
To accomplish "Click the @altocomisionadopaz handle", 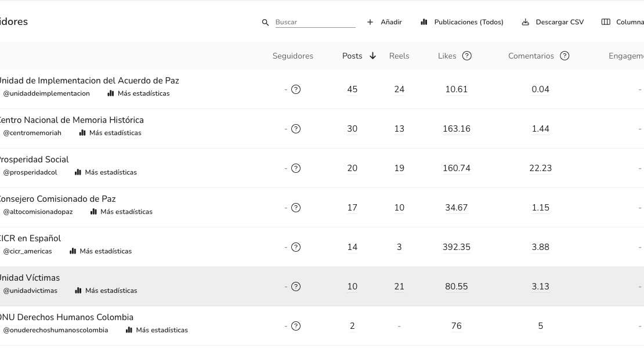I will (x=38, y=212).
